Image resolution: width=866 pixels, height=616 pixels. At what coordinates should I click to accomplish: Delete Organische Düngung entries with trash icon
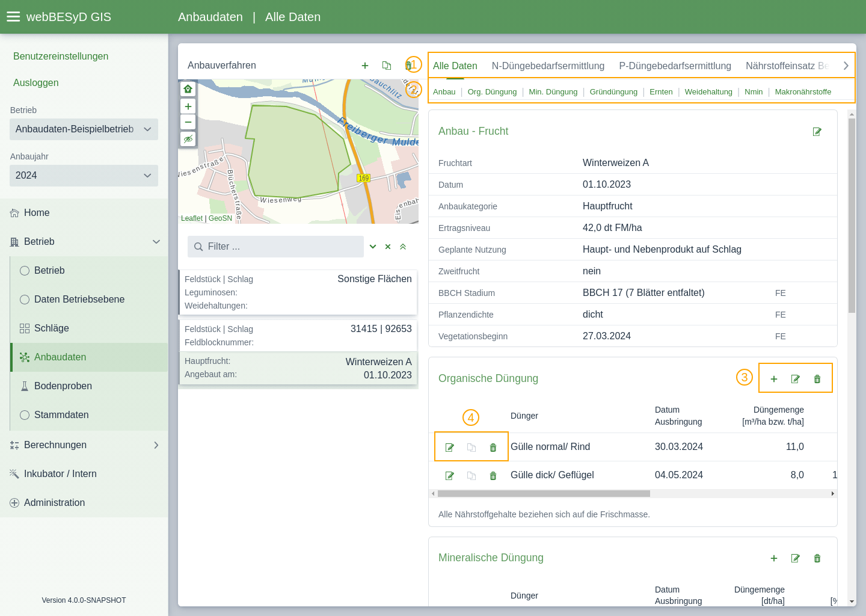pos(817,379)
